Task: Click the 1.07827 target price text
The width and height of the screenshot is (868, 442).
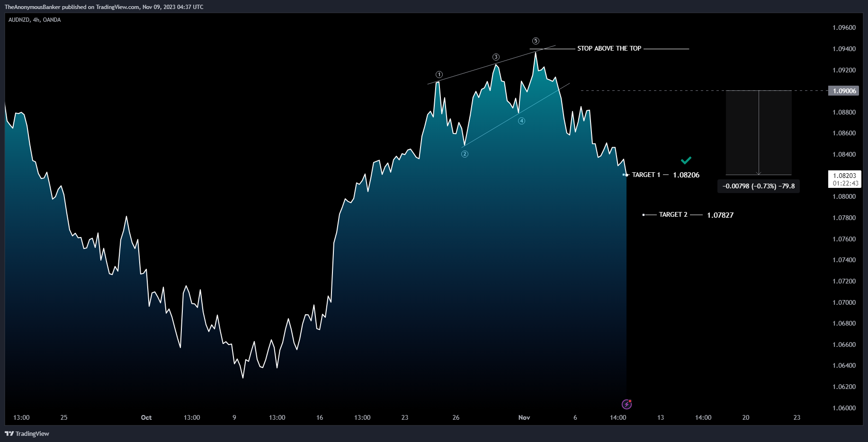Action: click(720, 215)
